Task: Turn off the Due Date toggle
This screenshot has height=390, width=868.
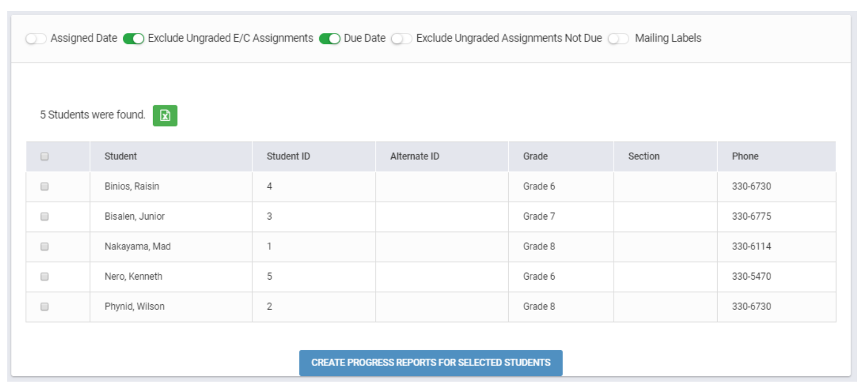Action: pos(330,39)
